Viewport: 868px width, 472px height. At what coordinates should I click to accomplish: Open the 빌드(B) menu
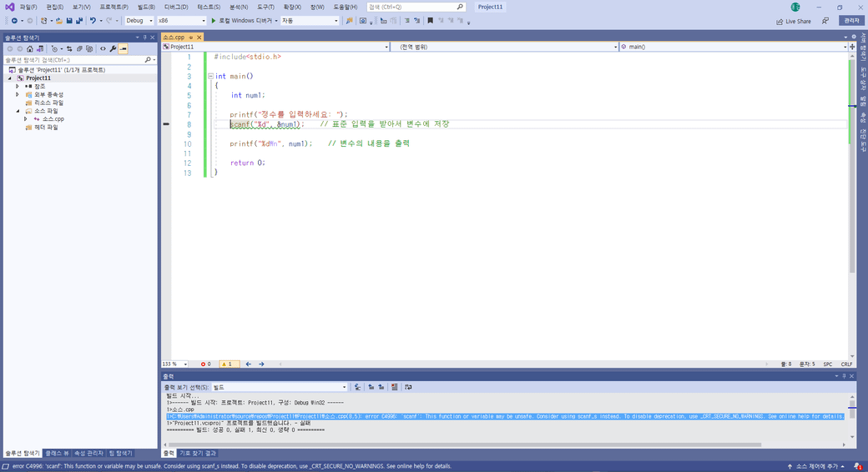pyautogui.click(x=146, y=7)
